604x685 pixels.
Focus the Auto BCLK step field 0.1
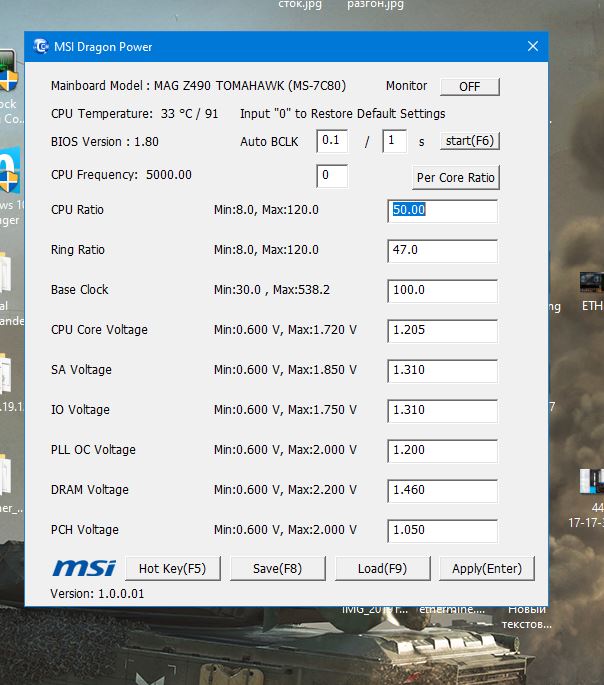pos(332,141)
